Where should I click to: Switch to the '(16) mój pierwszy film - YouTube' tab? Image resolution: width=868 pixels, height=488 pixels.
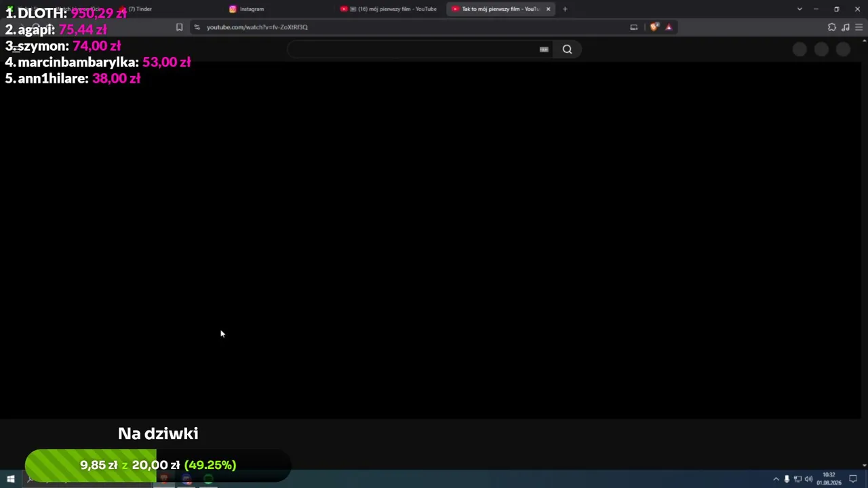tap(389, 9)
